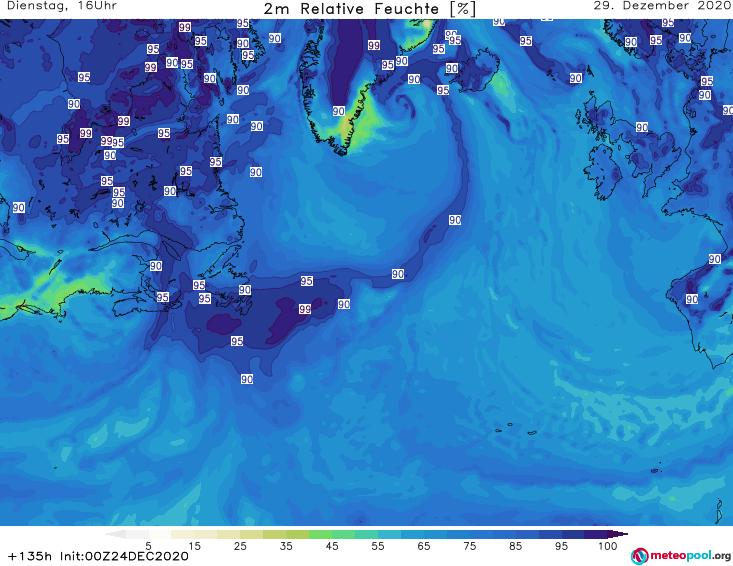Click the legend value "35"
Image resolution: width=733 pixels, height=566 pixels.
pyautogui.click(x=286, y=546)
